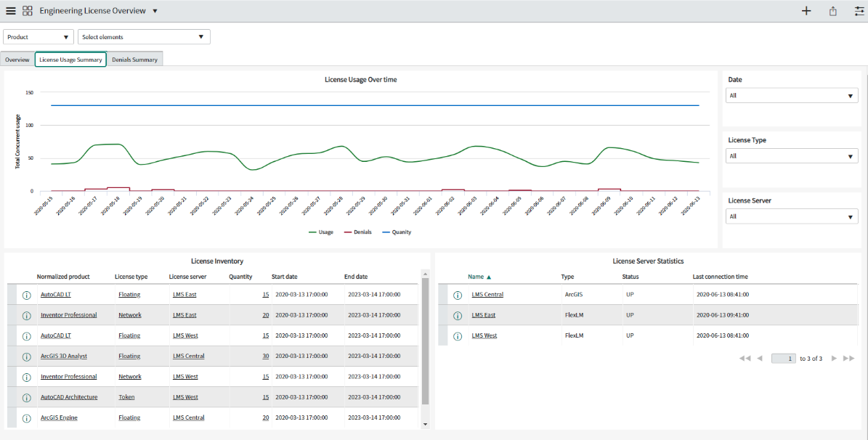Open the Inventor Professional link on LMS East
This screenshot has width=868, height=440.
click(68, 315)
